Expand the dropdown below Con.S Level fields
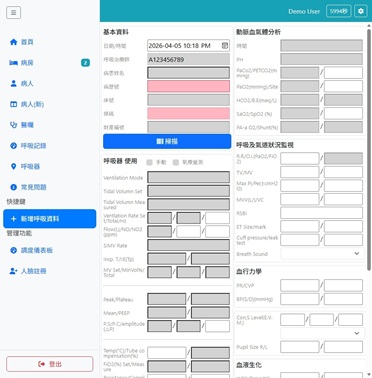372x378 pixels. click(322, 333)
